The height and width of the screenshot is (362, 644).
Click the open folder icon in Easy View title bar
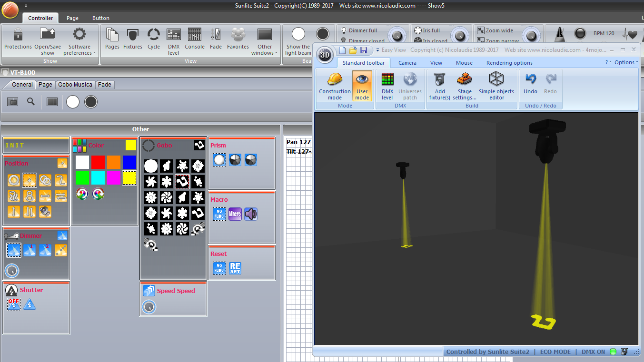click(353, 50)
